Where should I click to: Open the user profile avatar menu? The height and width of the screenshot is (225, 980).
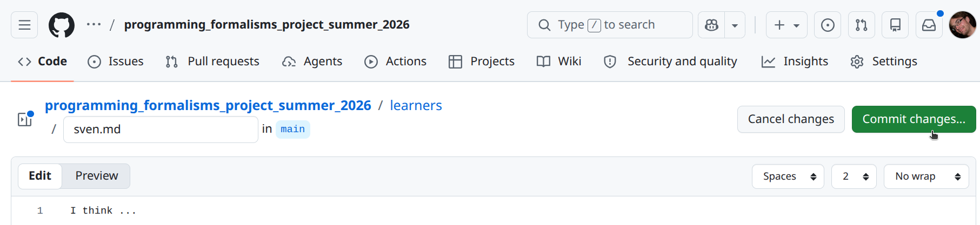click(962, 25)
